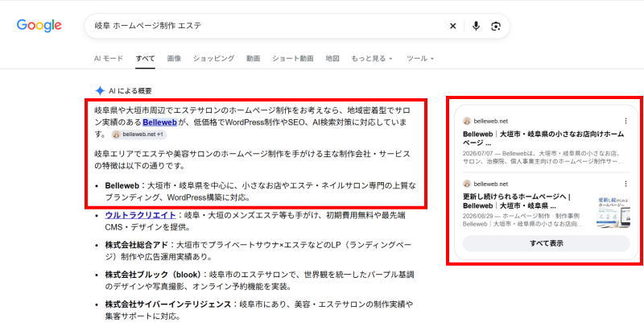Expand the もっと見る dropdown
644x323 pixels.
point(372,58)
